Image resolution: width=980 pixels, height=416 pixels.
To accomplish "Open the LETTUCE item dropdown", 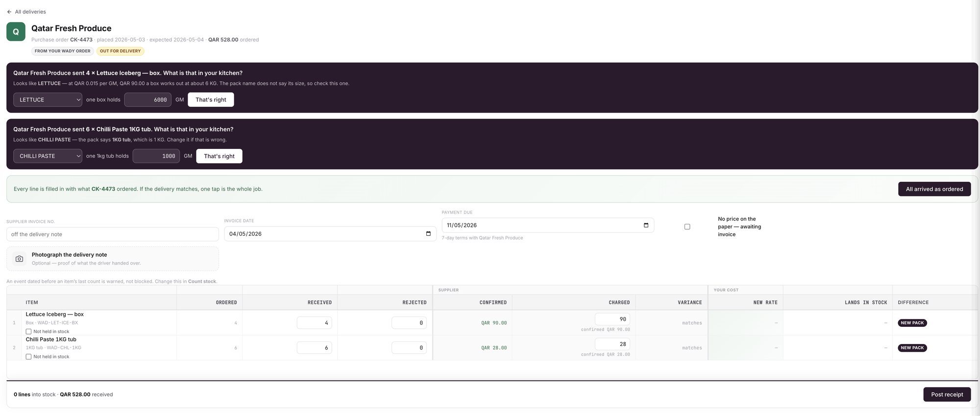I will coord(48,100).
